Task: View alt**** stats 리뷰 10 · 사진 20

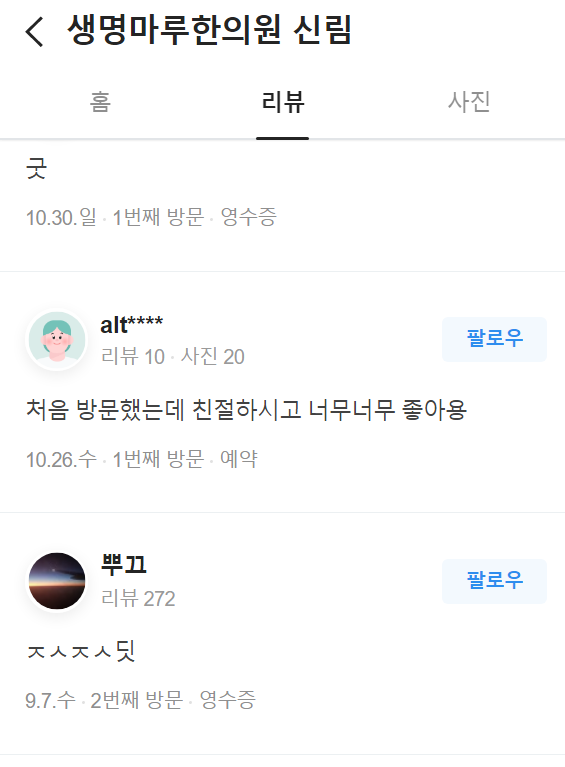Action: 173,357
